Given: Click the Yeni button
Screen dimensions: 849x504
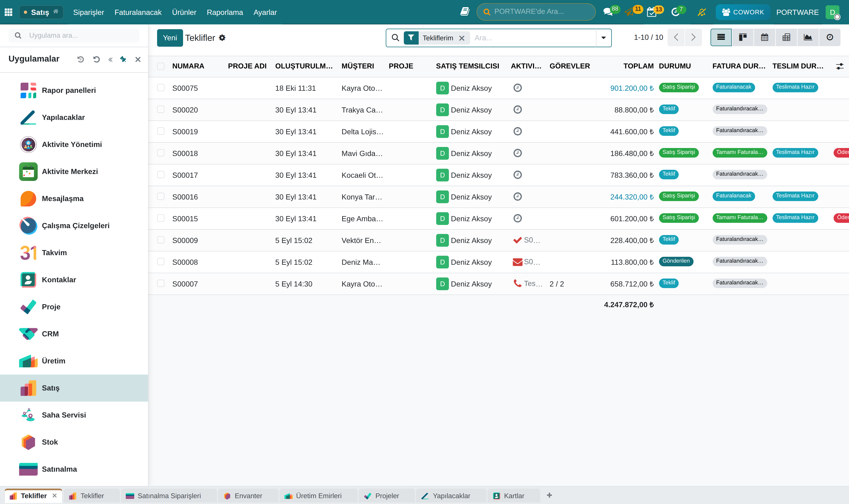Looking at the screenshot, I should [x=170, y=38].
